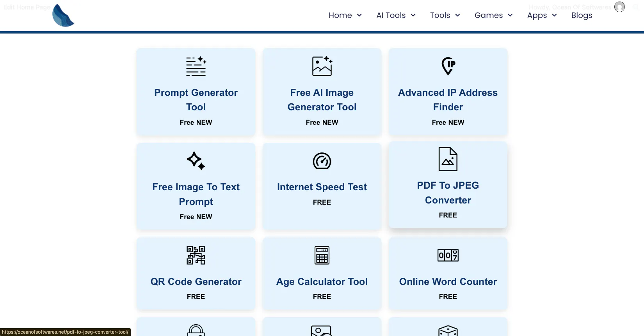Click the Advanced IP Address Finder pin icon
This screenshot has width=644, height=336.
pyautogui.click(x=448, y=66)
